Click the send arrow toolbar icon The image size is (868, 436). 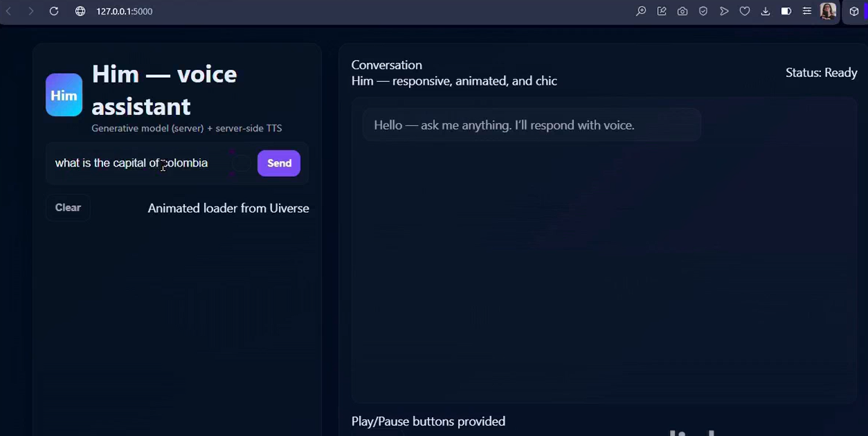pos(724,11)
